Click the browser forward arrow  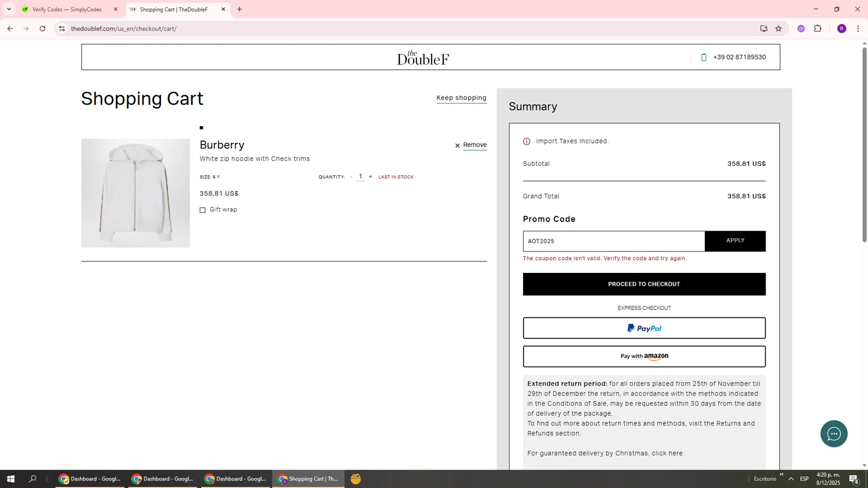tap(26, 28)
